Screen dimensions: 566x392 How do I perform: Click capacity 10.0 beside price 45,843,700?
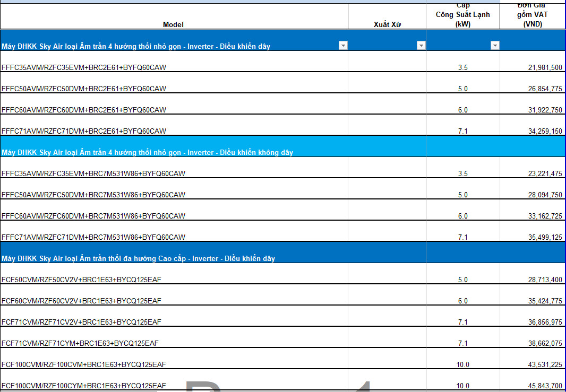(463, 386)
